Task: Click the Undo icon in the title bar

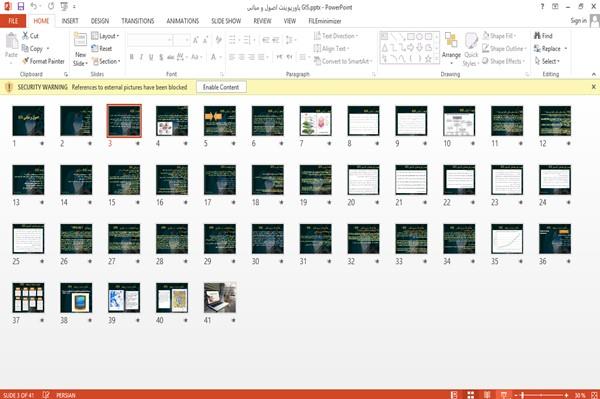Action: point(34,6)
